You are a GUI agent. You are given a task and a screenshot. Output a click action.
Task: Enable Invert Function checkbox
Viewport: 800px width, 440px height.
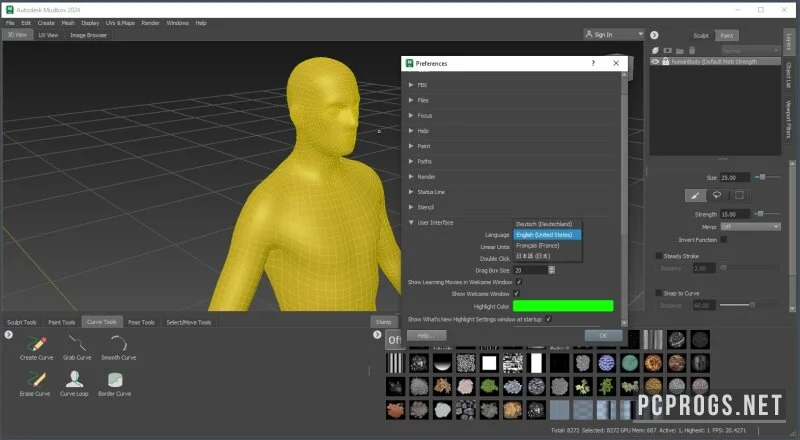[x=723, y=239]
